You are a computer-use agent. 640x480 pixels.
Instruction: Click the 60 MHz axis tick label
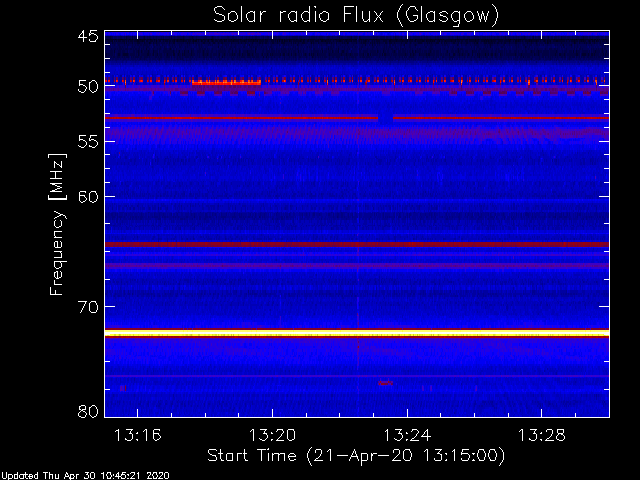88,196
